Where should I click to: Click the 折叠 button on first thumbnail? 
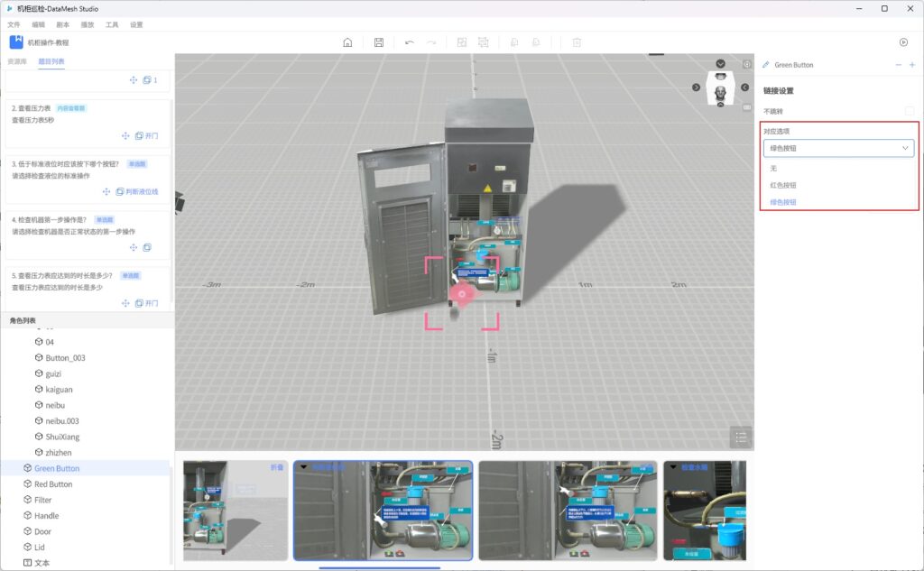tap(277, 467)
